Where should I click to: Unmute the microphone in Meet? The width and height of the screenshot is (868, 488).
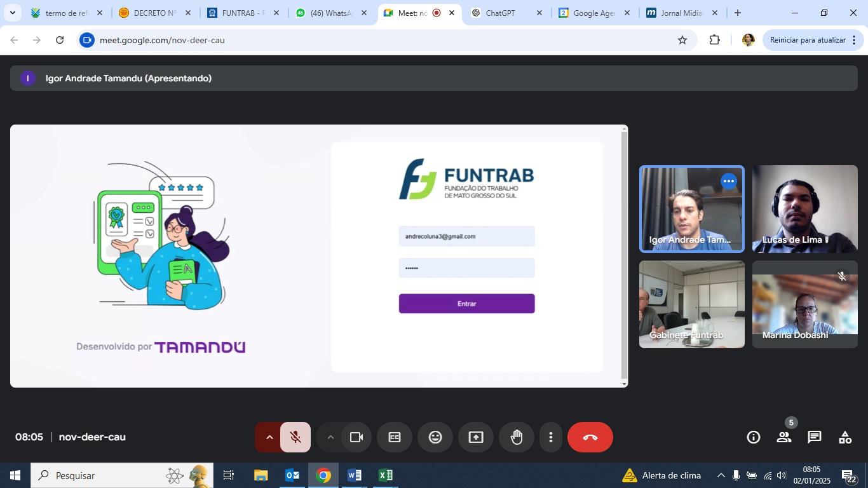295,437
